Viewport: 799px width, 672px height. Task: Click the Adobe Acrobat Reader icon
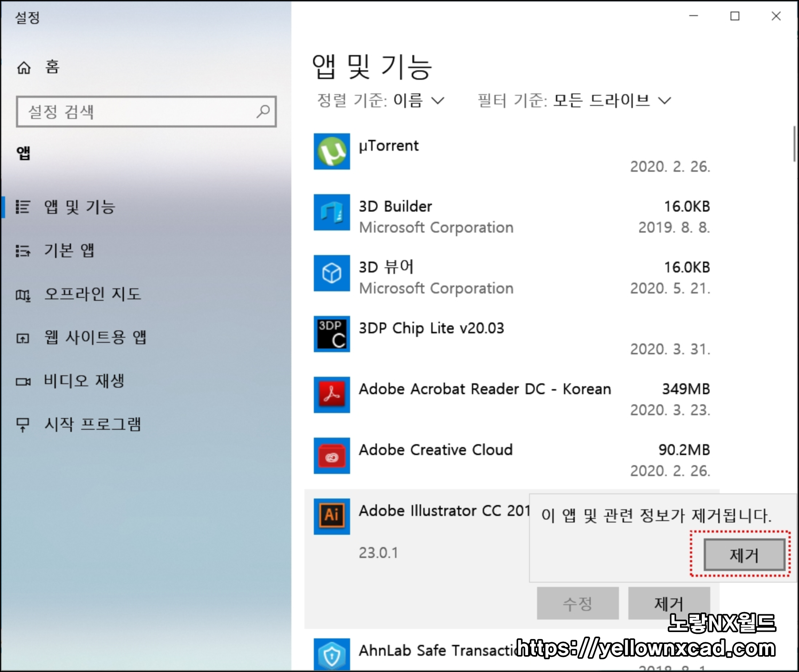tap(332, 395)
